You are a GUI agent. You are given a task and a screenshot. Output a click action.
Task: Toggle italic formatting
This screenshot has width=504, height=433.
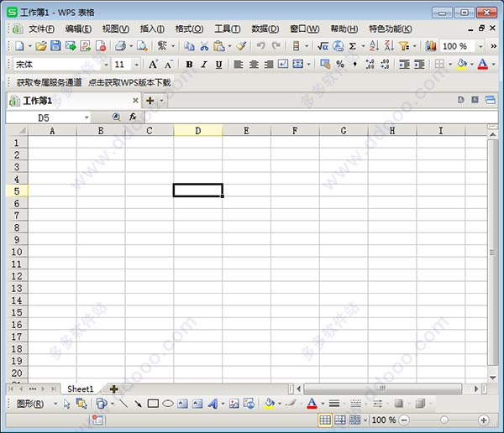pos(204,65)
